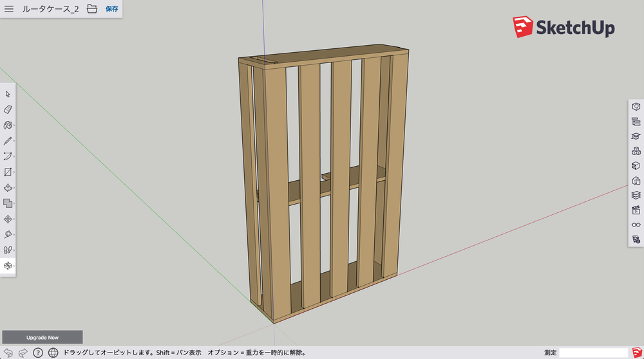Choose the Select arrow tool
This screenshot has width=644, height=359.
(x=7, y=95)
